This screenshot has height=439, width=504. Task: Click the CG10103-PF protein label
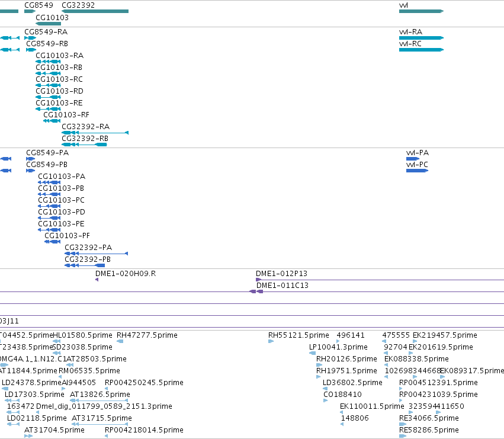[x=67, y=236]
